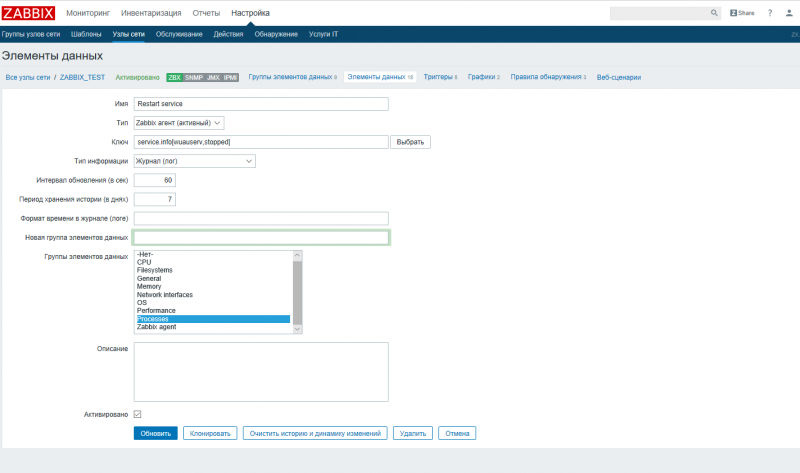Select OS in groups list

[213, 303]
